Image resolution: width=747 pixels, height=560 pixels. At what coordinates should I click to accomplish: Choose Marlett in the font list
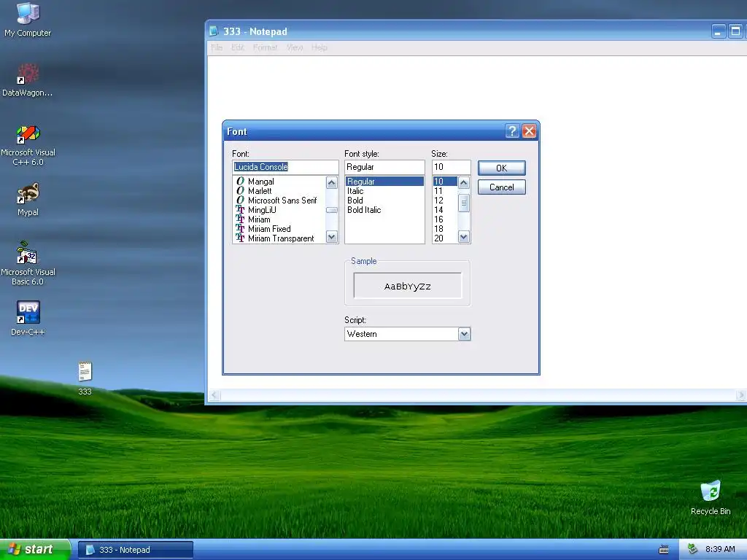coord(279,191)
